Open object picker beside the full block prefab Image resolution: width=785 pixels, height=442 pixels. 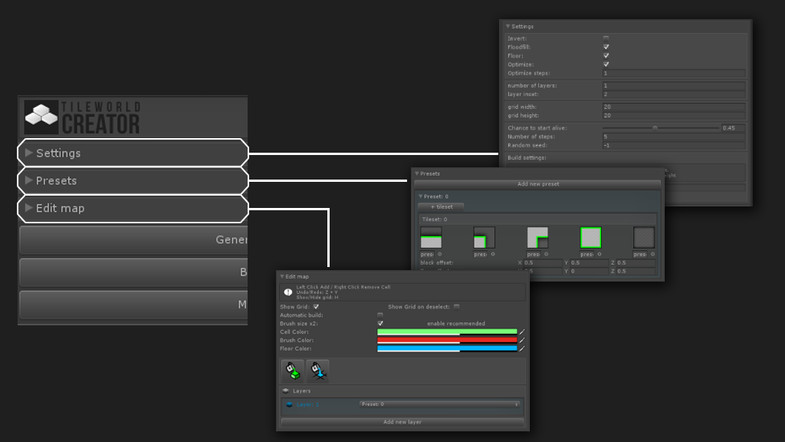599,254
